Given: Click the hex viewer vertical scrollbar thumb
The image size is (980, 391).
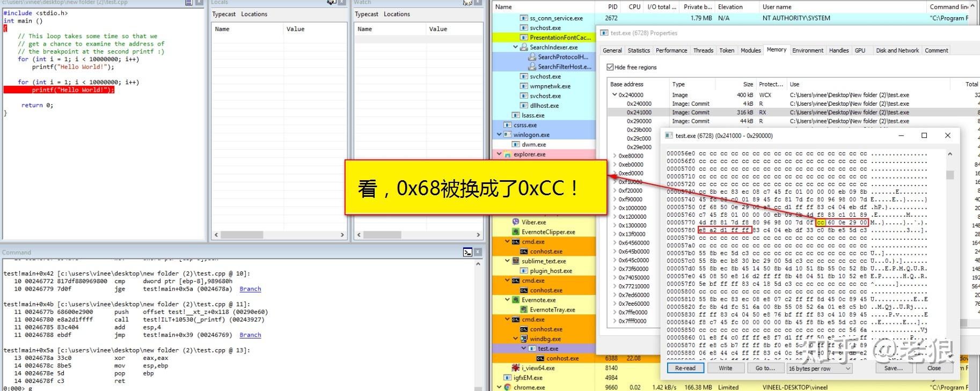Looking at the screenshot, I should point(950,175).
